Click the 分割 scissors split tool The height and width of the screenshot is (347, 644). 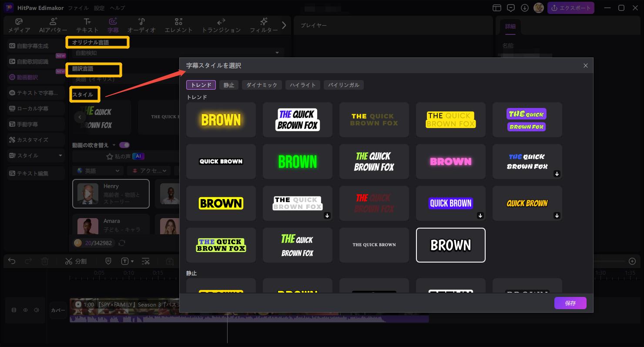(x=76, y=261)
